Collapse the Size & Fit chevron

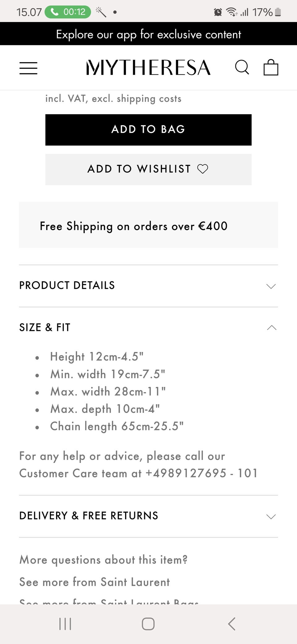coord(271,328)
